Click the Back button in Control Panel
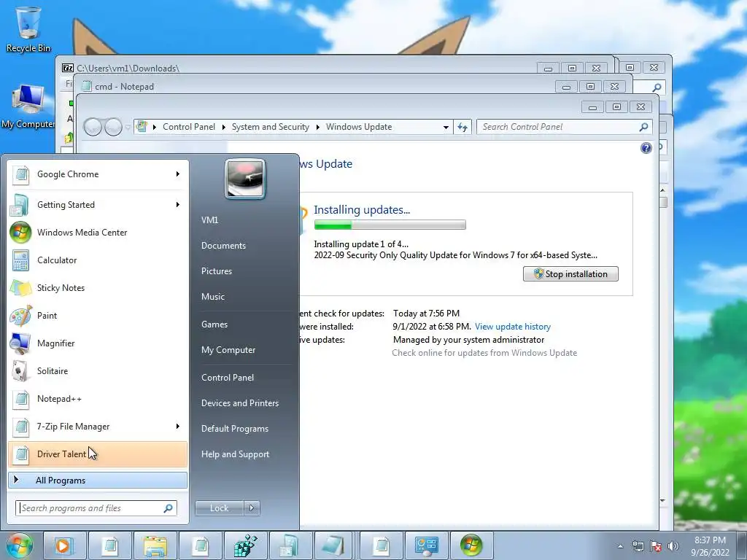Viewport: 747px width, 560px height. pyautogui.click(x=93, y=127)
